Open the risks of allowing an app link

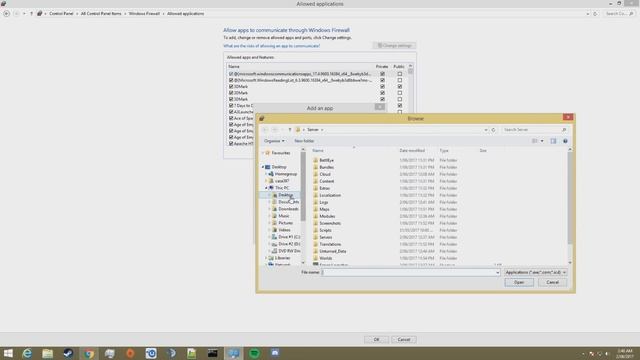point(271,46)
